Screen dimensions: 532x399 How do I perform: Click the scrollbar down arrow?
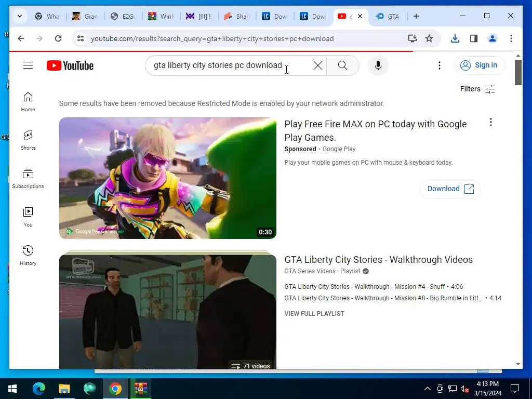518,364
